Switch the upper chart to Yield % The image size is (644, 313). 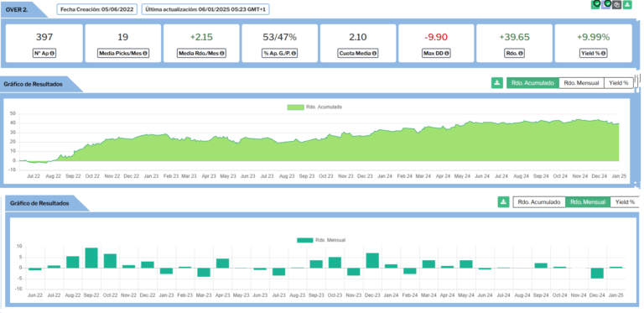[619, 83]
